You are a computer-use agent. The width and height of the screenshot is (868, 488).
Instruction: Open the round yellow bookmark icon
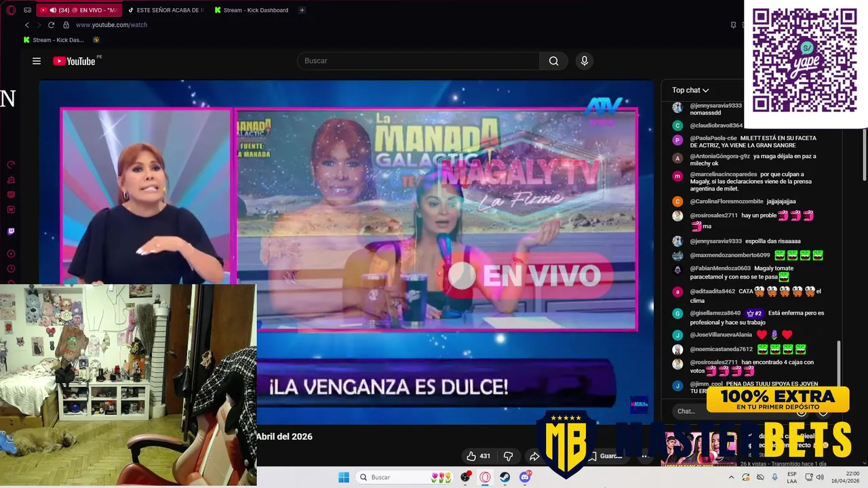pyautogui.click(x=96, y=40)
